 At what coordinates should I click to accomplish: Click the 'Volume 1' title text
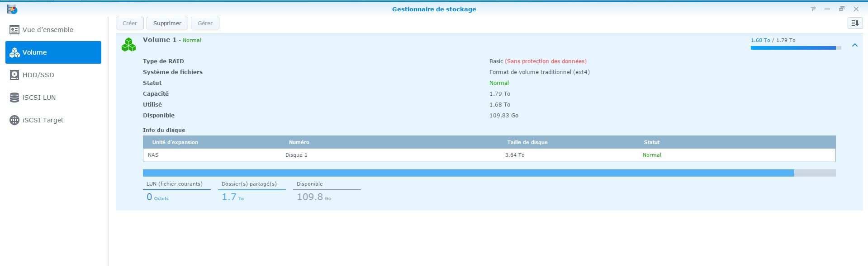pyautogui.click(x=160, y=40)
